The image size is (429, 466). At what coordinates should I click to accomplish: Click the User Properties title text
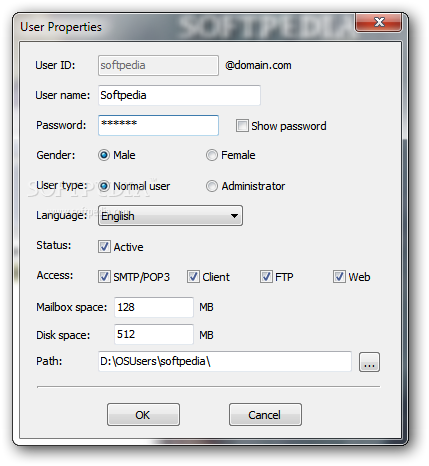[x=61, y=27]
